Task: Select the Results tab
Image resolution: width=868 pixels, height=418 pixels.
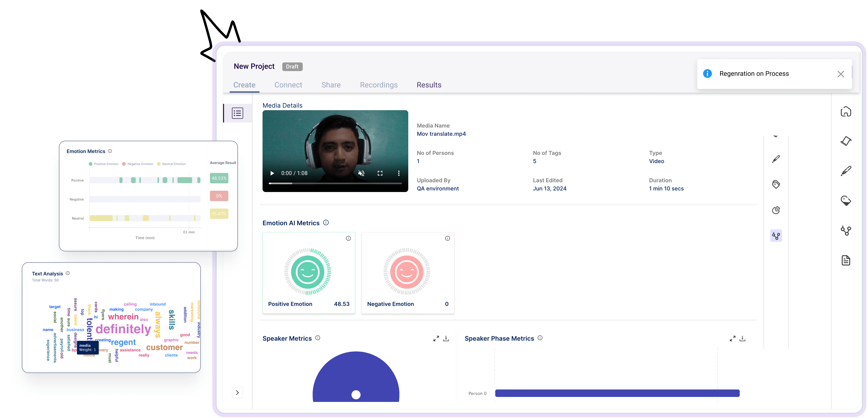Action: [x=429, y=85]
